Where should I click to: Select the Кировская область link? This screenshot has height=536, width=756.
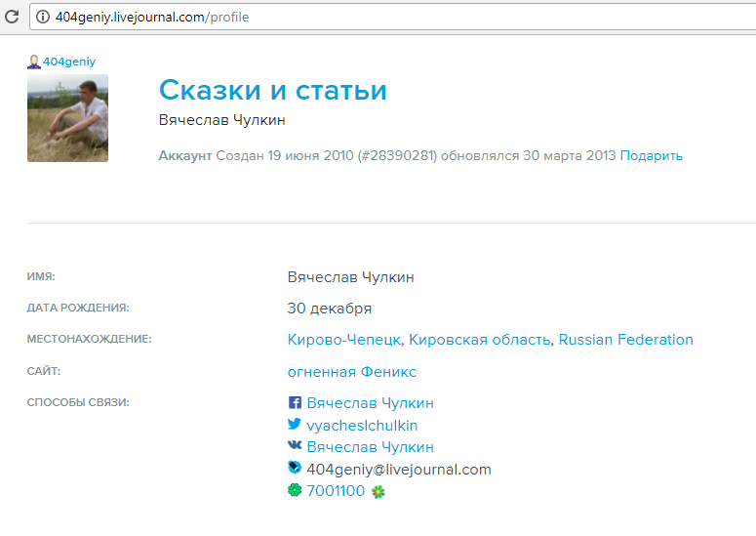coord(479,340)
